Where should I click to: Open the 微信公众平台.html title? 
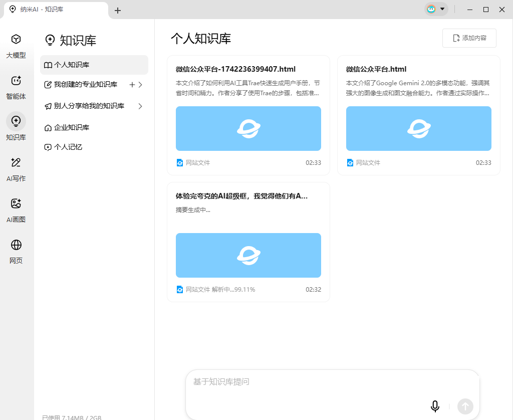point(376,69)
